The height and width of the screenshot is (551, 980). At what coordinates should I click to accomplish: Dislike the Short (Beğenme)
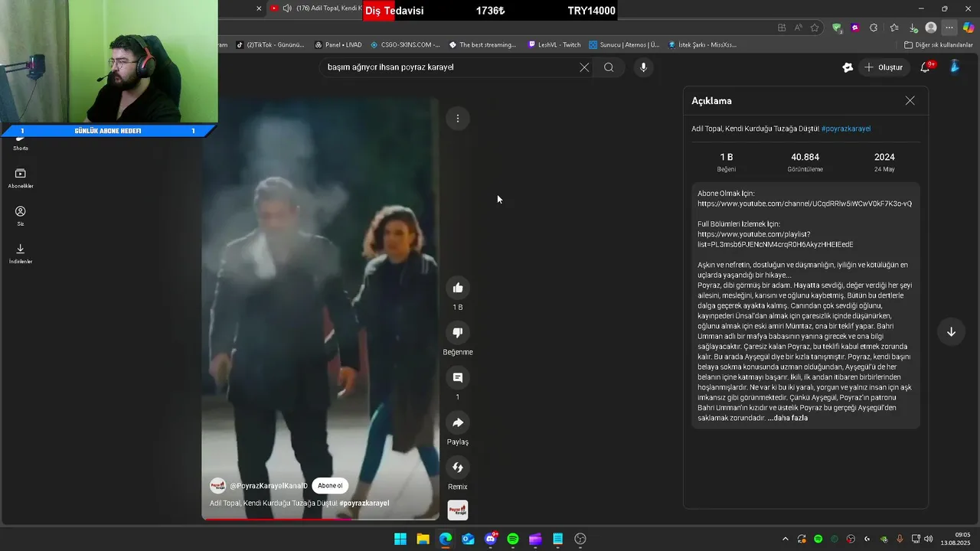458,333
